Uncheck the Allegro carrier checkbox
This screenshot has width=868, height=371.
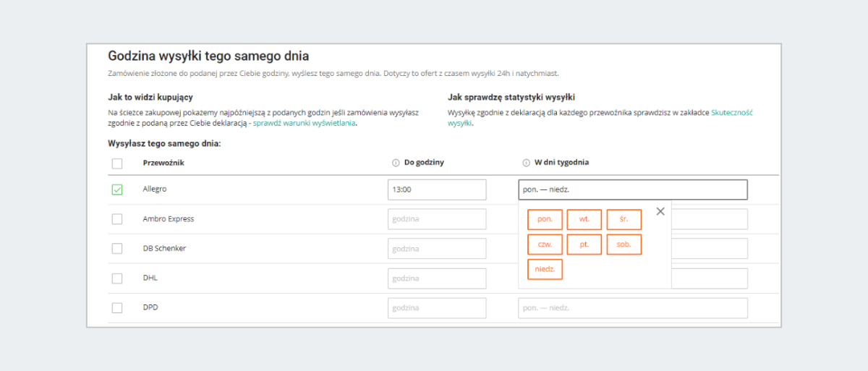(x=117, y=189)
